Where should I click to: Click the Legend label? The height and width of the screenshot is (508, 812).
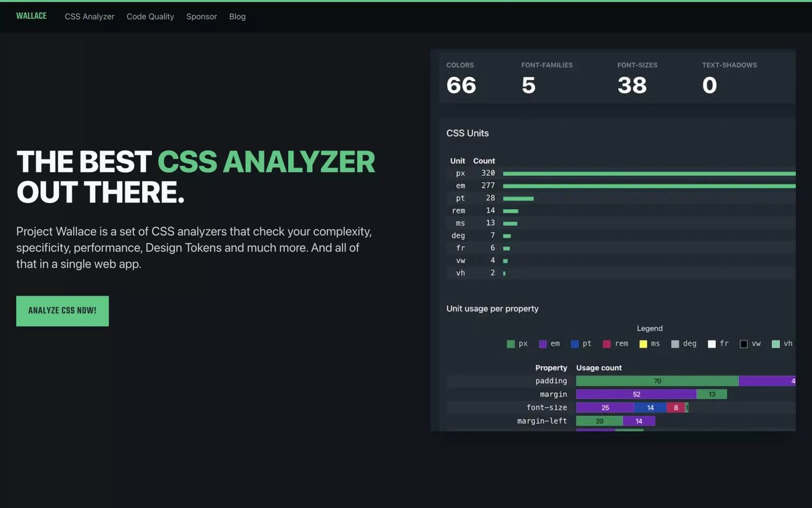650,329
